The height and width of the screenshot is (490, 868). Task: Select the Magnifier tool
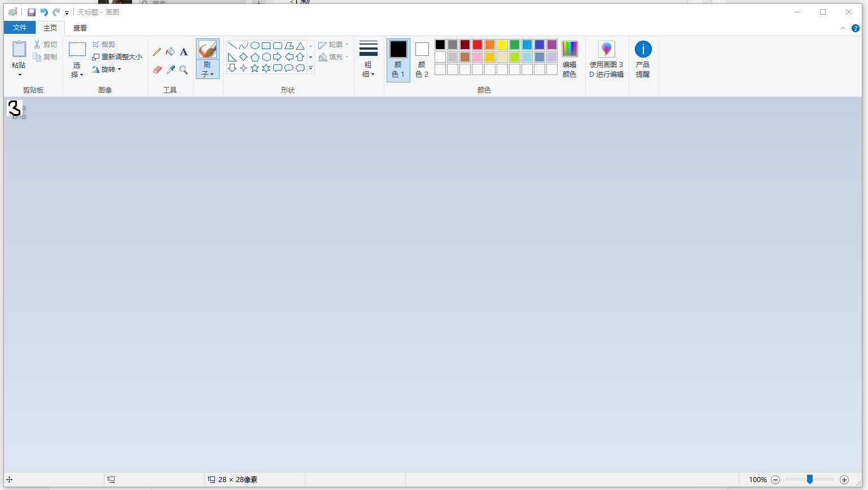point(183,70)
